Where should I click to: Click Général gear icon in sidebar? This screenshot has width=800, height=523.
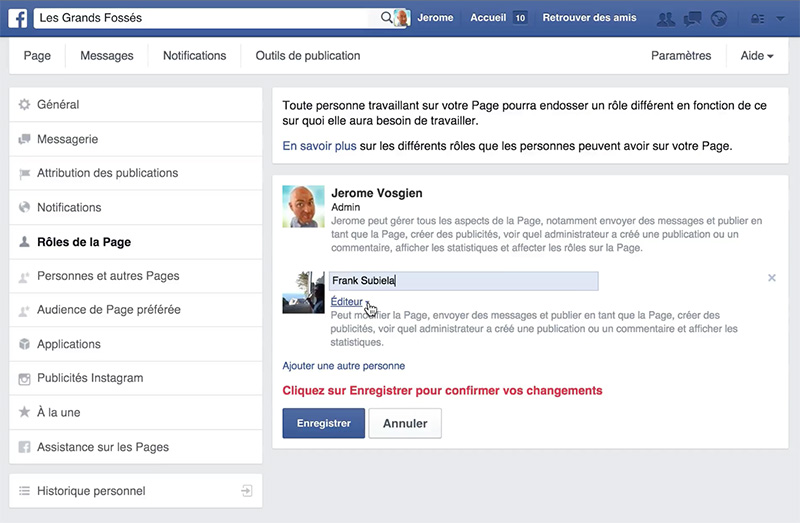(24, 105)
